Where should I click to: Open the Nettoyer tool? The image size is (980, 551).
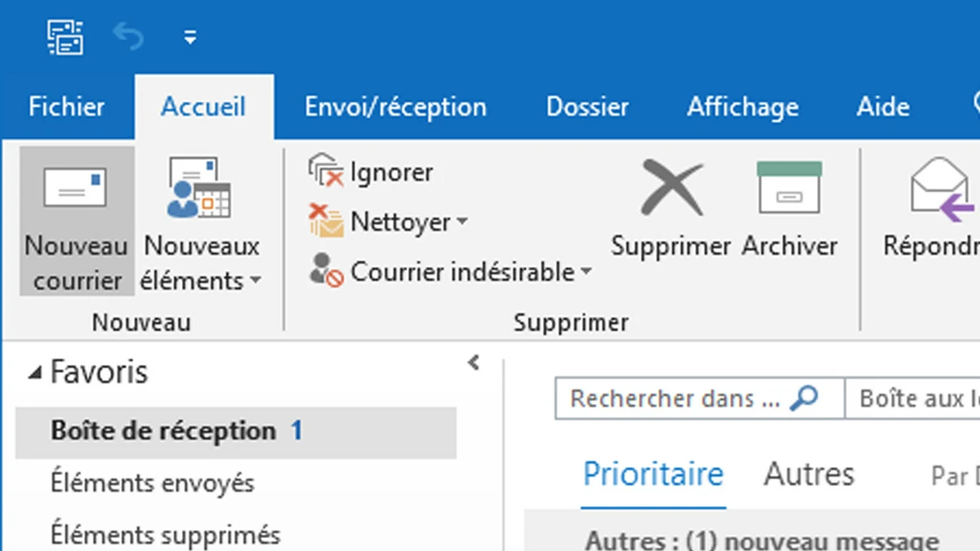[x=328, y=221]
